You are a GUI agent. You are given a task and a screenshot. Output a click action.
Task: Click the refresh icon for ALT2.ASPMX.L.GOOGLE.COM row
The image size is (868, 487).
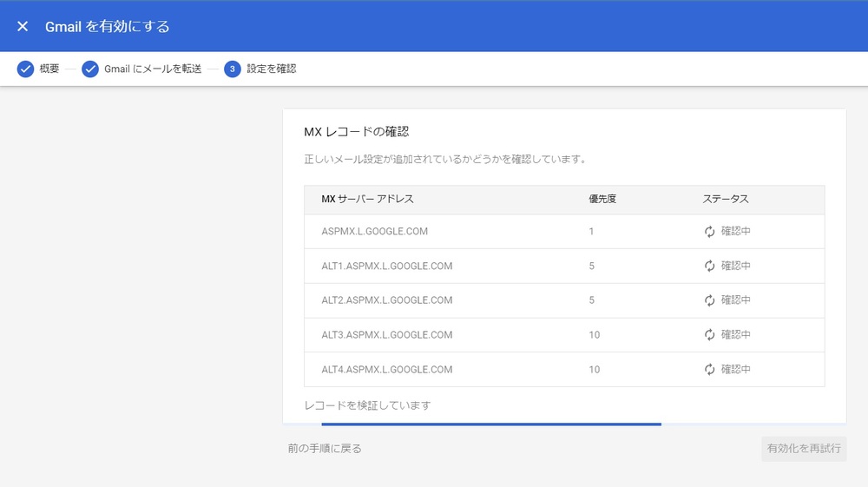tap(709, 300)
